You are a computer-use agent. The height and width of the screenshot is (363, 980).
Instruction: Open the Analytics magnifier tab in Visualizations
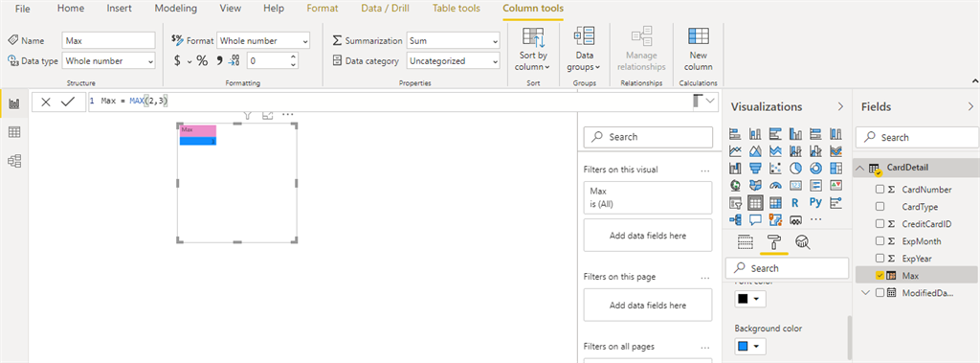tap(803, 242)
